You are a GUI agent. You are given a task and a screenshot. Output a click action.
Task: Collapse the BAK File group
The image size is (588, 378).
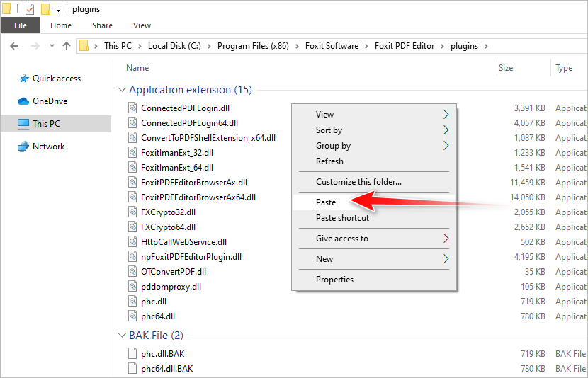point(122,335)
